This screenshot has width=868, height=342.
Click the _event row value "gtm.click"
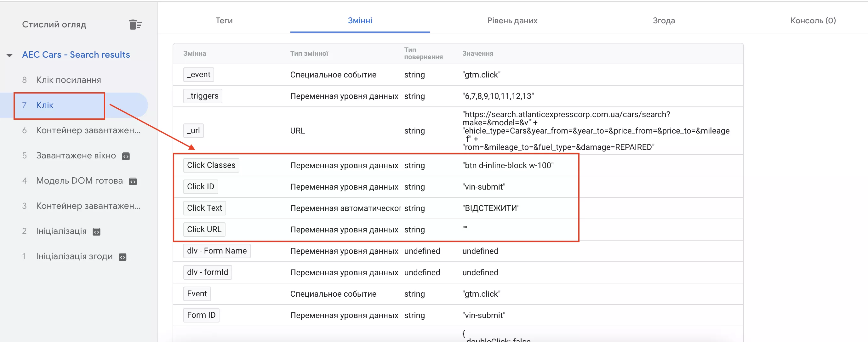coord(482,74)
